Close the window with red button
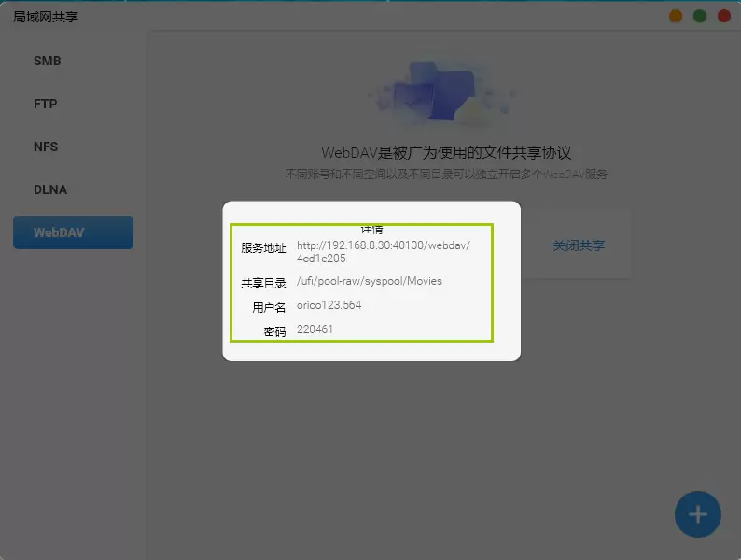Image resolution: width=741 pixels, height=560 pixels. (724, 16)
